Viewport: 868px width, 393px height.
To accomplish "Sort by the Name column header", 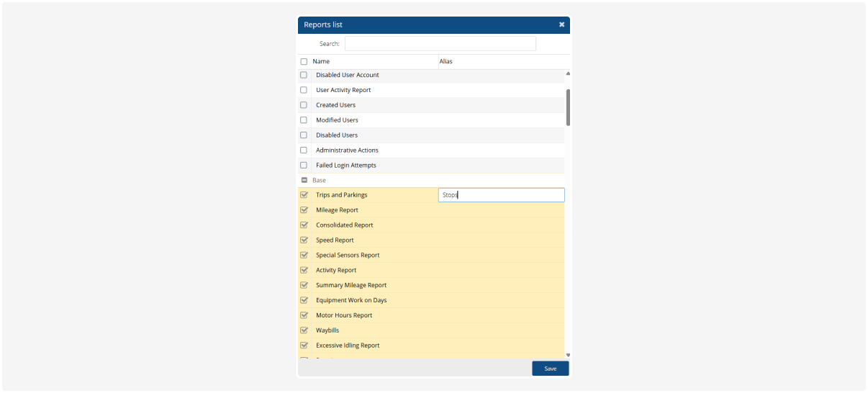I will tap(321, 62).
